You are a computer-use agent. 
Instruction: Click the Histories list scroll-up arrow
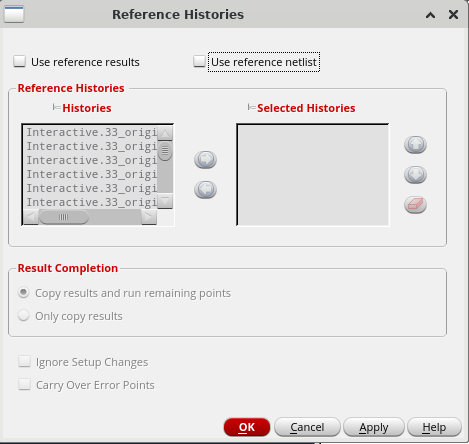click(165, 133)
